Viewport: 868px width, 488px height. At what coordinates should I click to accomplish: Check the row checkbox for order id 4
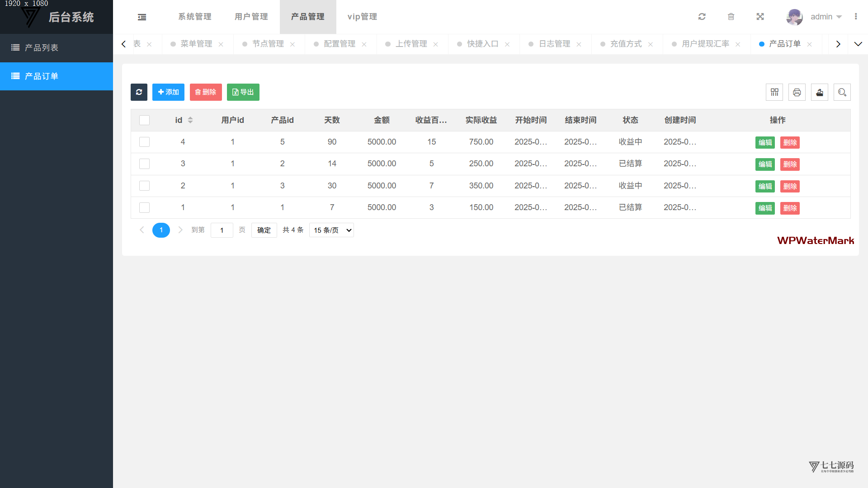click(144, 142)
